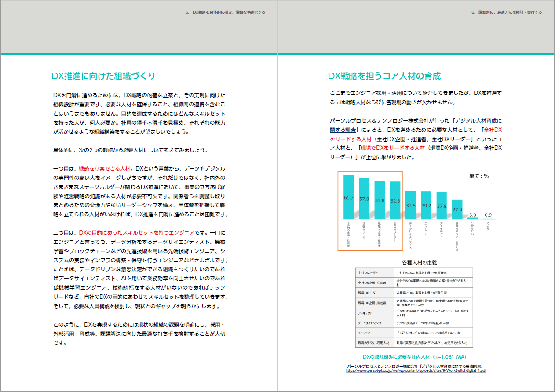Click the 61.7 bar in the chart
The height and width of the screenshot is (392, 555).
348,198
